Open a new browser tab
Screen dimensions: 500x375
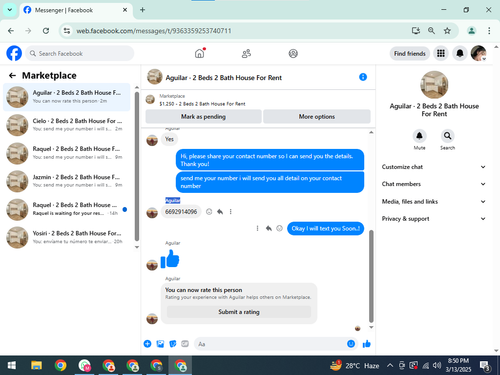[x=142, y=10]
